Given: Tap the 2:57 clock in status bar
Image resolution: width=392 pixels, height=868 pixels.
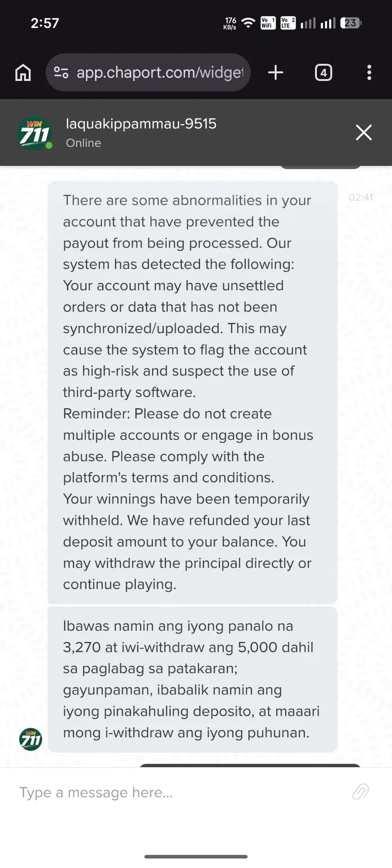Looking at the screenshot, I should coord(45,23).
